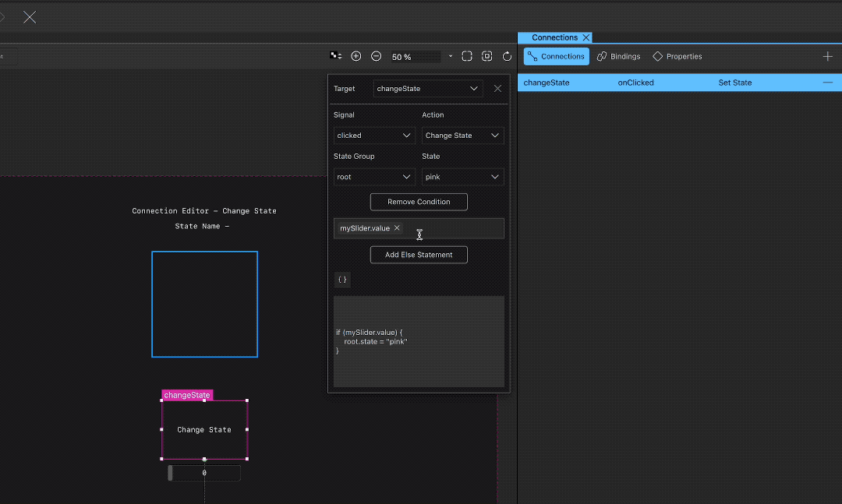Open the workspace layout icon at toolbar left
Screen dimensions: 842x504
[x=335, y=55]
